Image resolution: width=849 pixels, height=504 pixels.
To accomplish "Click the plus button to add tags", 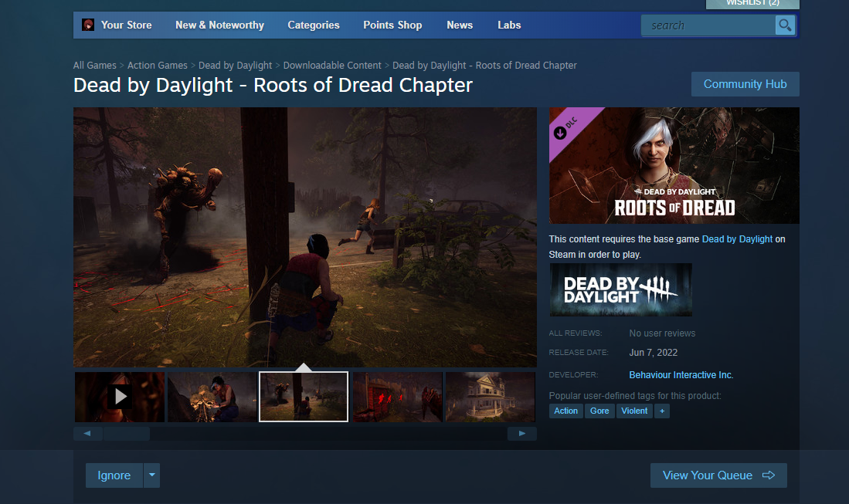I will 661,411.
